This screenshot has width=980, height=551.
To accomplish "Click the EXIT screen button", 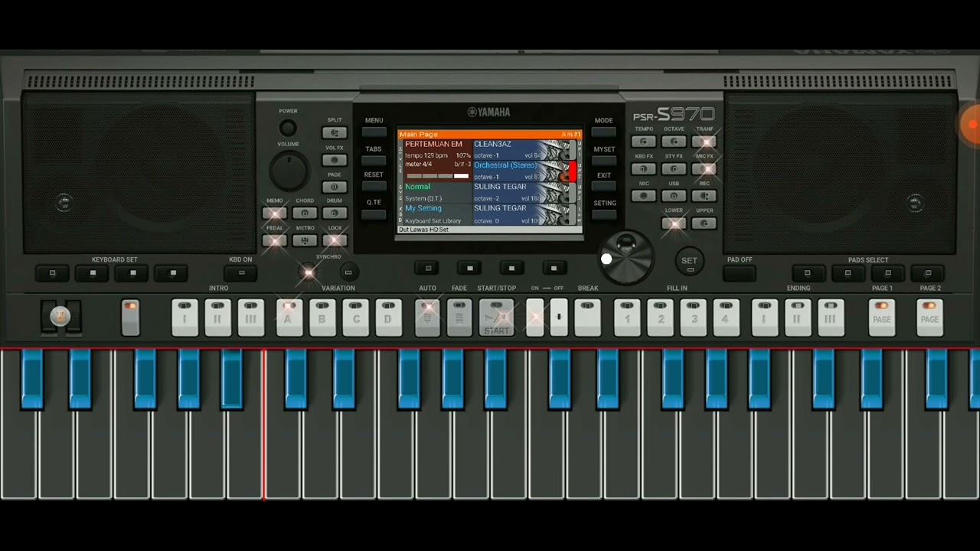I will (604, 187).
